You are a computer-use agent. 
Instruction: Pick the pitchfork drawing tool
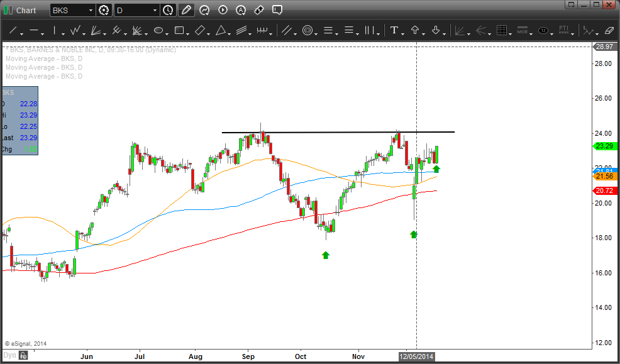pos(117,30)
